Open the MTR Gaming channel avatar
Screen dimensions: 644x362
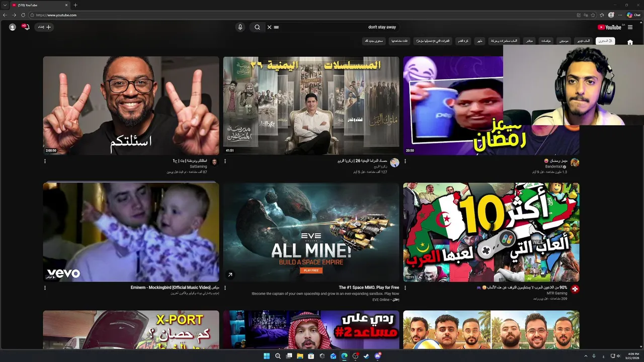coord(575,289)
